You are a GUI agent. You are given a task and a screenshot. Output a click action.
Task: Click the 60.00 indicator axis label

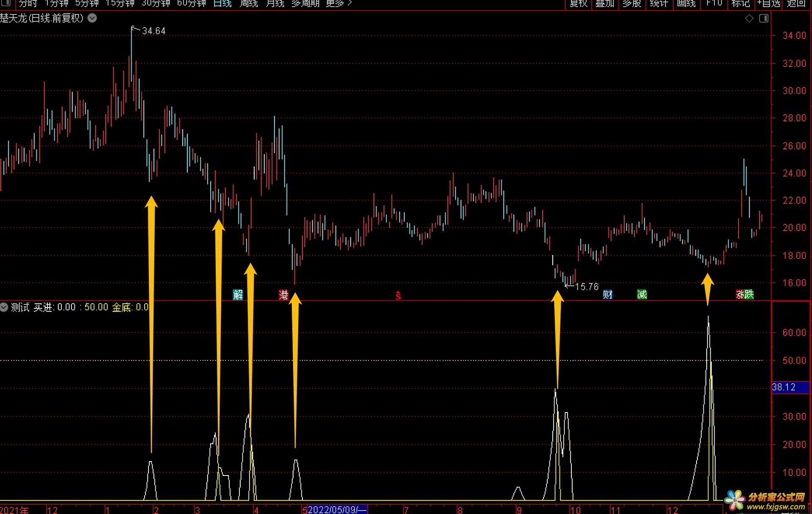[x=794, y=333]
